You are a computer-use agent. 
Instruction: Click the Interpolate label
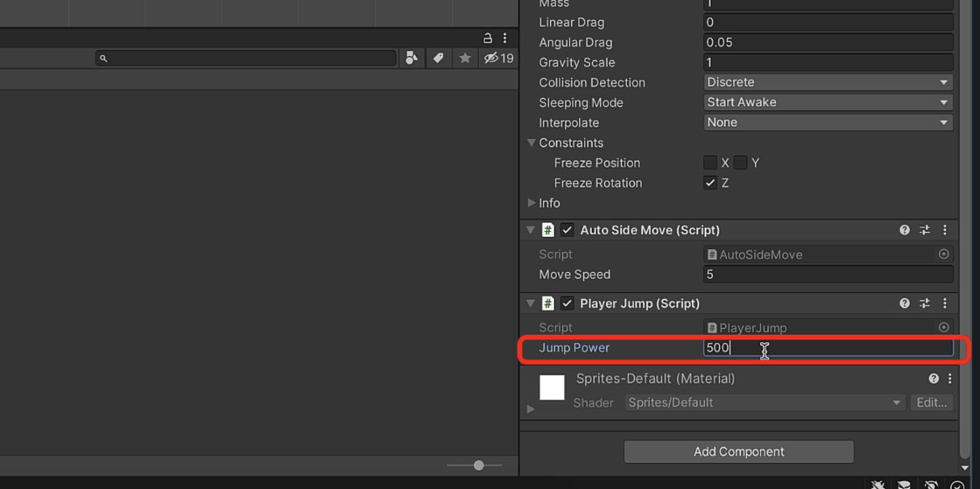click(569, 123)
